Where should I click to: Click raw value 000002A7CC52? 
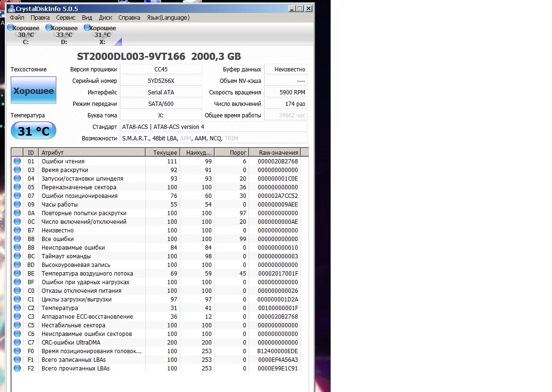[278, 196]
